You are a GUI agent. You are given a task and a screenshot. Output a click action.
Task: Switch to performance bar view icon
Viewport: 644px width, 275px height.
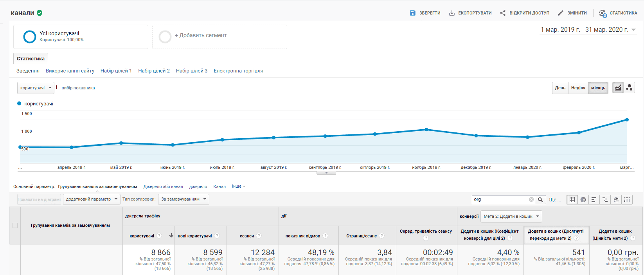594,199
